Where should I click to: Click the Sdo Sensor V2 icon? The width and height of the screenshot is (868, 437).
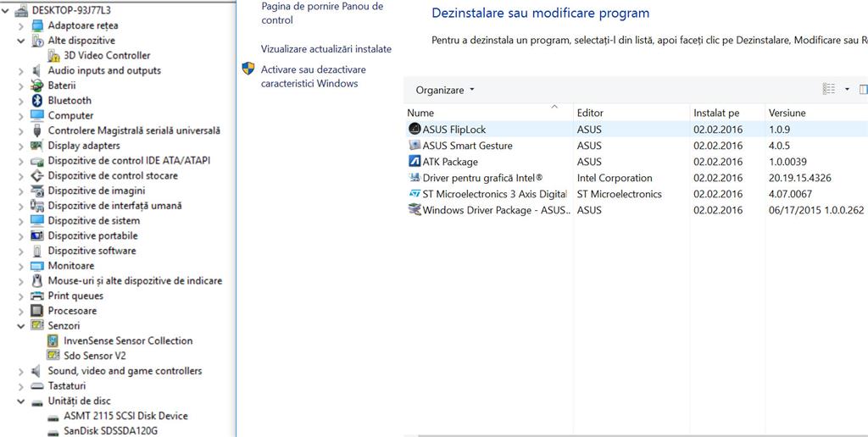point(53,356)
